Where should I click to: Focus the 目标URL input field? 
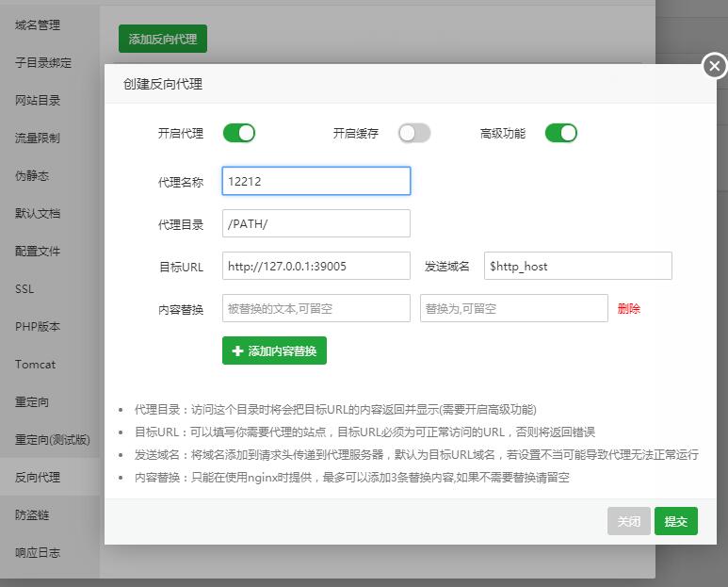click(x=316, y=266)
